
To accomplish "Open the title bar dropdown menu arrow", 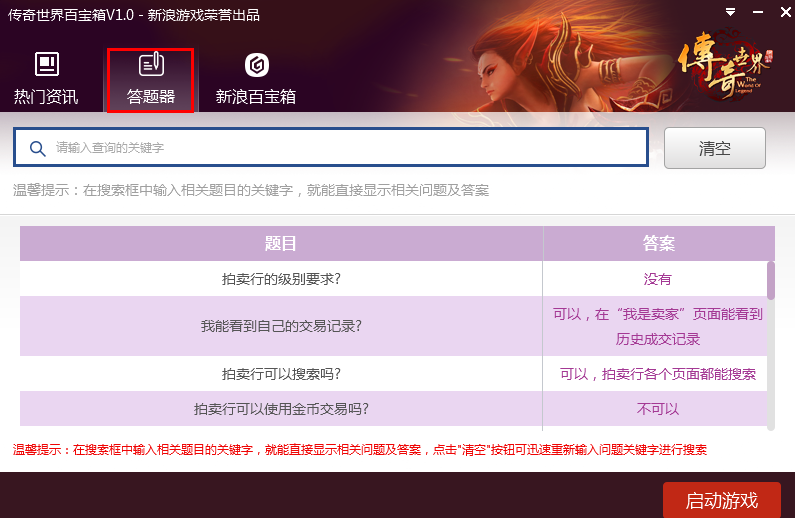I will [x=730, y=12].
